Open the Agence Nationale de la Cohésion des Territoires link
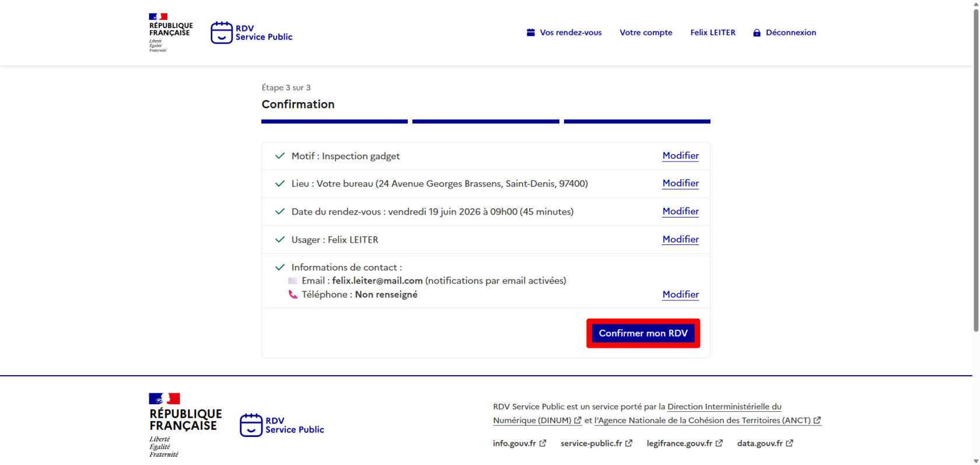 (x=708, y=420)
